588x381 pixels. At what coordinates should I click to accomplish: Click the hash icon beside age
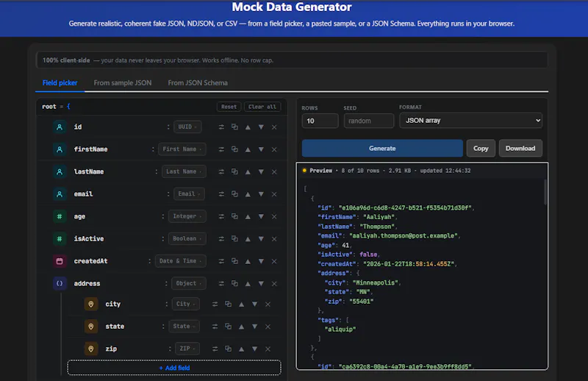(x=60, y=216)
